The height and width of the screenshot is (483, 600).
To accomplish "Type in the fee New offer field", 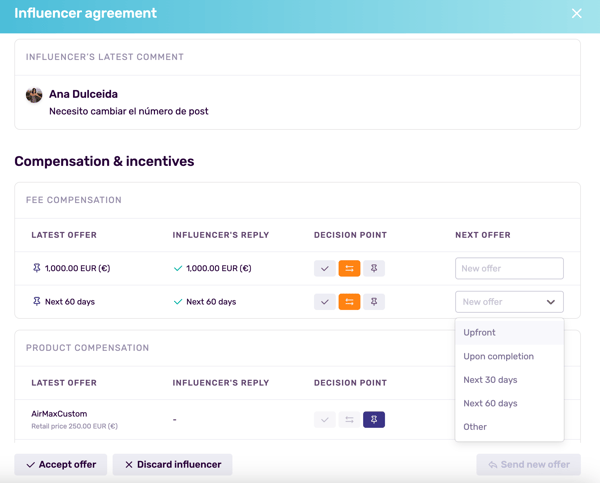I will coord(509,268).
